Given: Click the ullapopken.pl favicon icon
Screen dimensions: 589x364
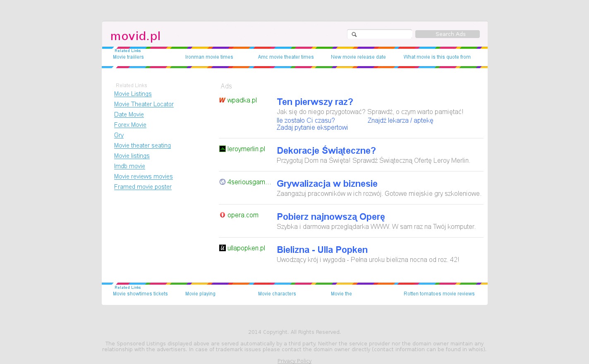Looking at the screenshot, I should (x=222, y=248).
